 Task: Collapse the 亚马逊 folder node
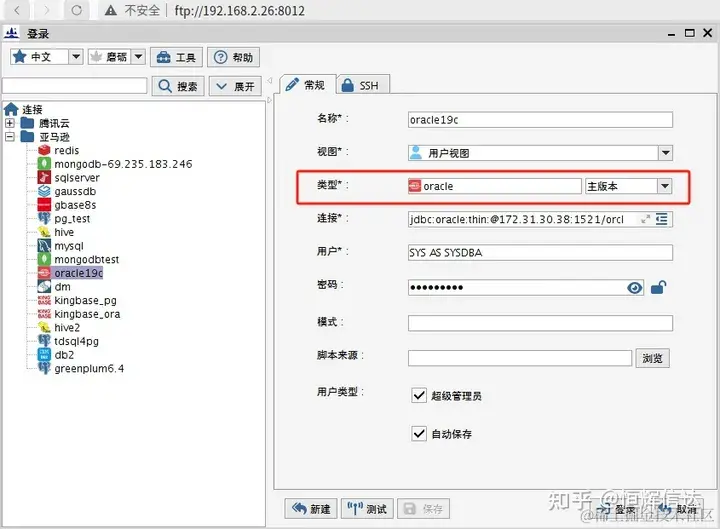[x=10, y=137]
